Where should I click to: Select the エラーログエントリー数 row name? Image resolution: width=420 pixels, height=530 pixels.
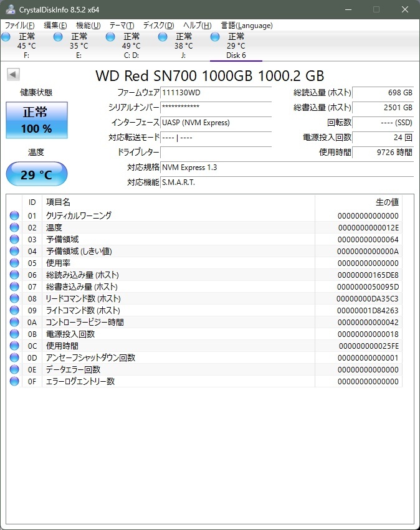click(80, 381)
